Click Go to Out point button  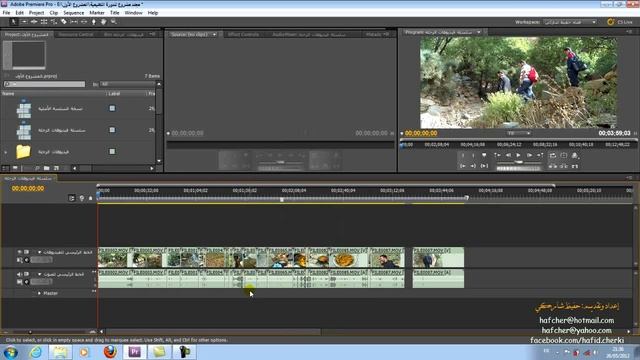[x=473, y=166]
